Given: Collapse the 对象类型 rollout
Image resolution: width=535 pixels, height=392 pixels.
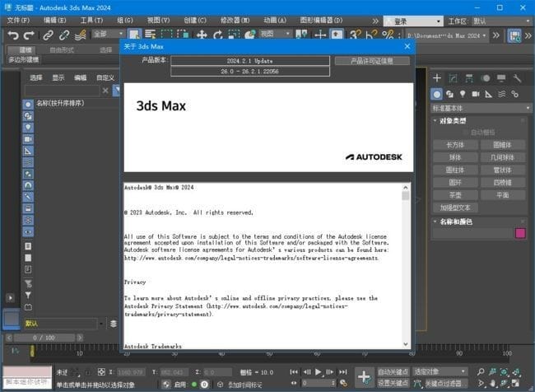Looking at the screenshot, I should tap(453, 121).
